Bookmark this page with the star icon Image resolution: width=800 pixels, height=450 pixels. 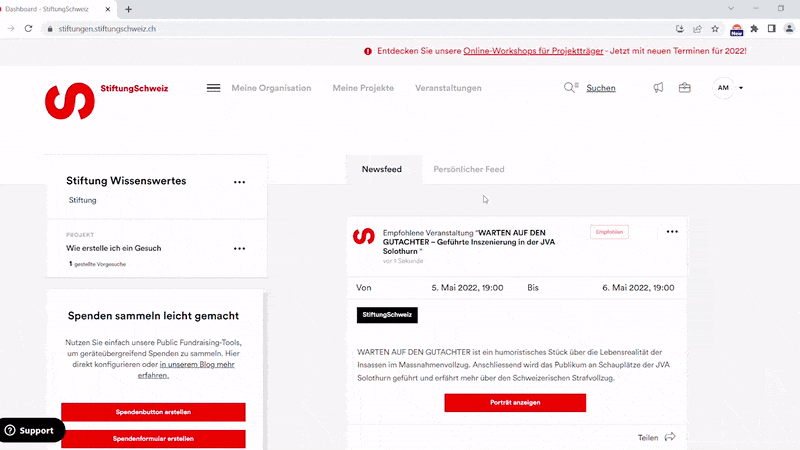(715, 29)
